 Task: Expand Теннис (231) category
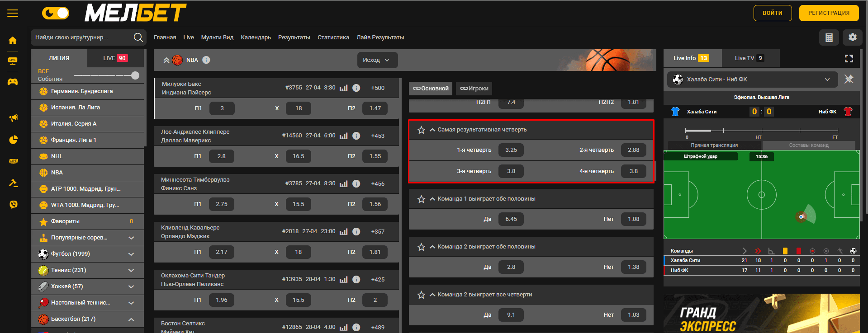point(131,270)
